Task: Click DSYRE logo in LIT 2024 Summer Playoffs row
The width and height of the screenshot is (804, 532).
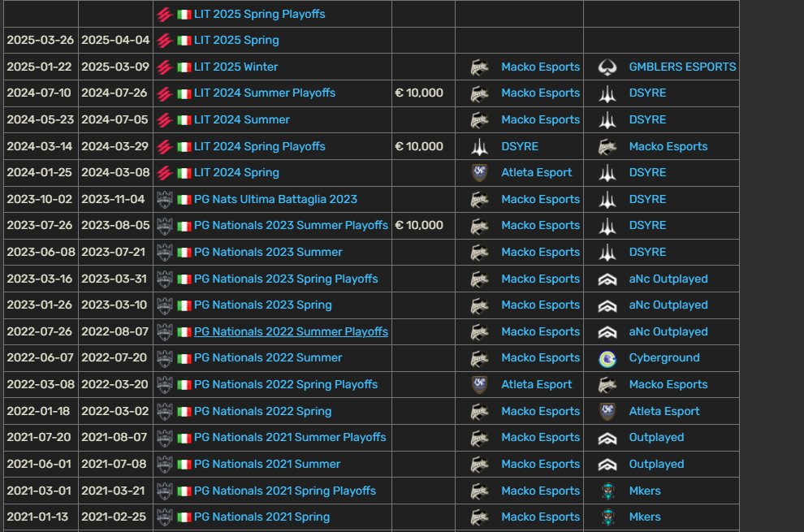Action: 607,93
